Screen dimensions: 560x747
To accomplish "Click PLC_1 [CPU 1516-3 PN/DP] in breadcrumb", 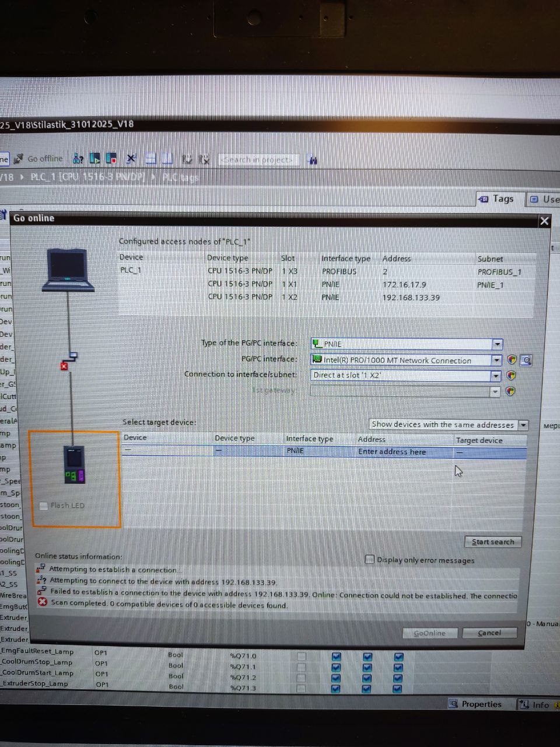I will pos(87,176).
